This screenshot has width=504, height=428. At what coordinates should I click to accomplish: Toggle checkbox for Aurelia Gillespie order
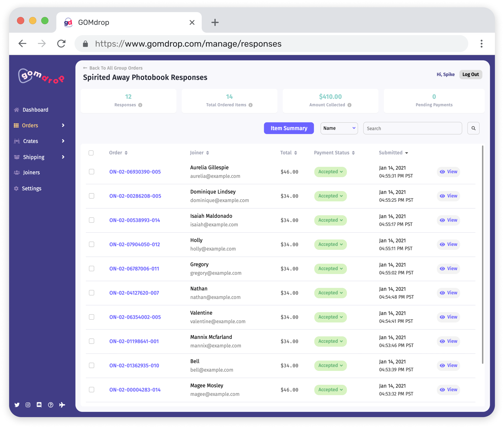(92, 172)
